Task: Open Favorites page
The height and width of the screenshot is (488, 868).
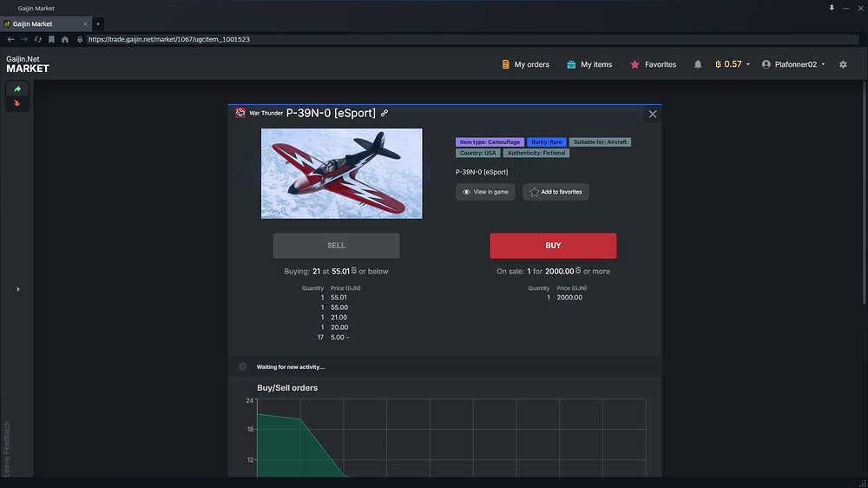Action: (654, 64)
